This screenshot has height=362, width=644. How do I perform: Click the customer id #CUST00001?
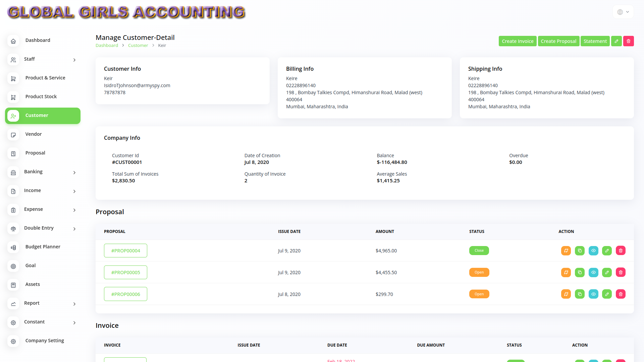click(127, 162)
